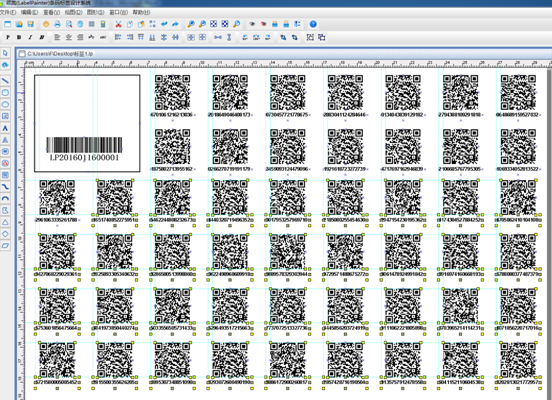Click the Copy icon
The width and height of the screenshot is (552, 400).
tap(130, 24)
